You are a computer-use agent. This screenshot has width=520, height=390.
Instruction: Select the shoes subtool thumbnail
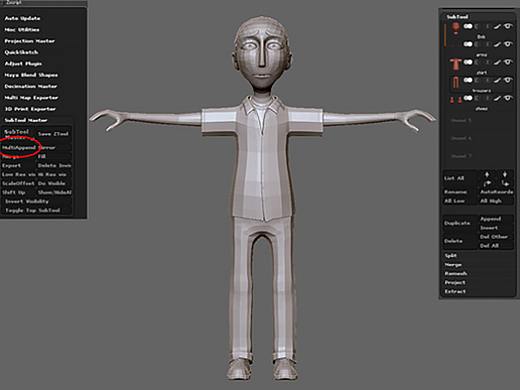pos(455,100)
